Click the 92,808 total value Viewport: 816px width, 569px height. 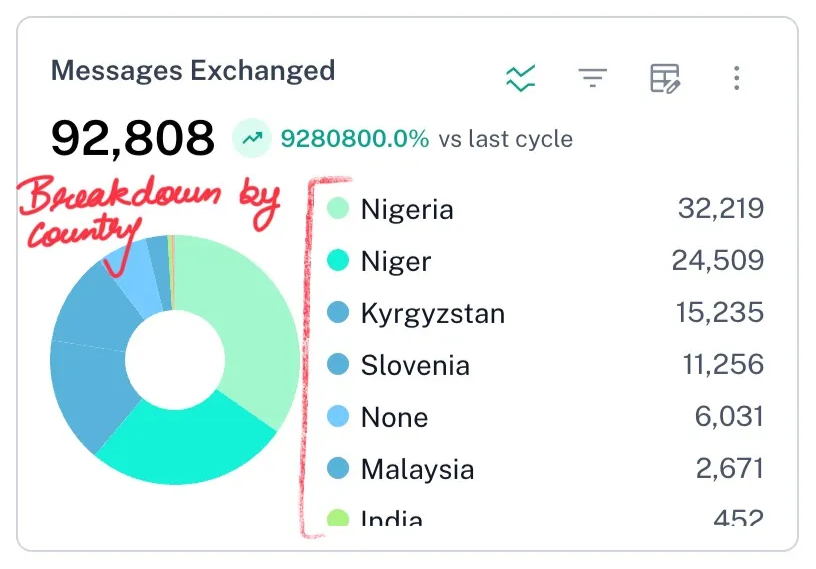(133, 138)
